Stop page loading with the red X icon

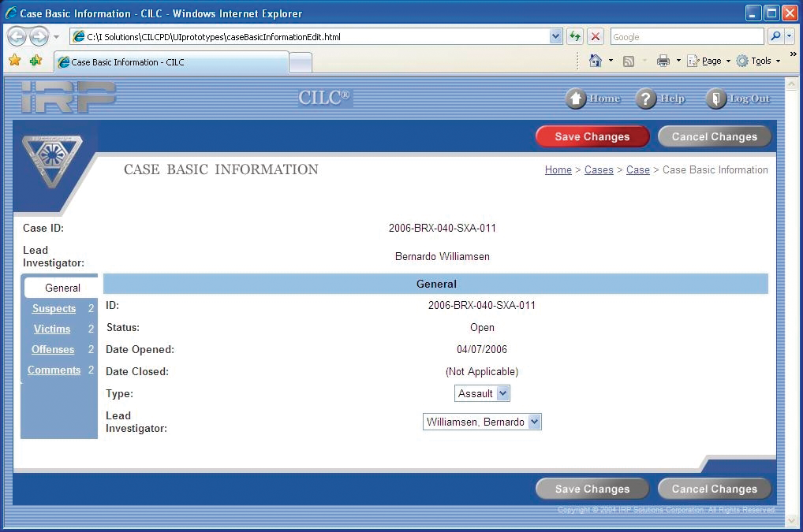pos(596,36)
